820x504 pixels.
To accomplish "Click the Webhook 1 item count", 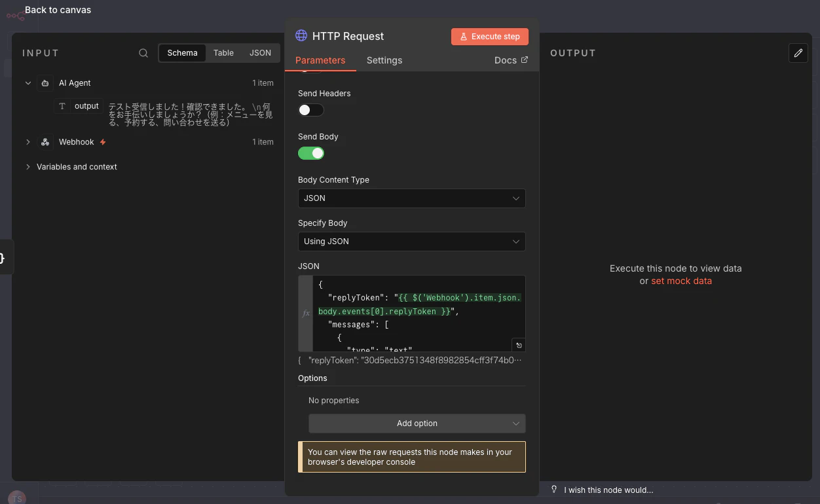I will tap(263, 142).
